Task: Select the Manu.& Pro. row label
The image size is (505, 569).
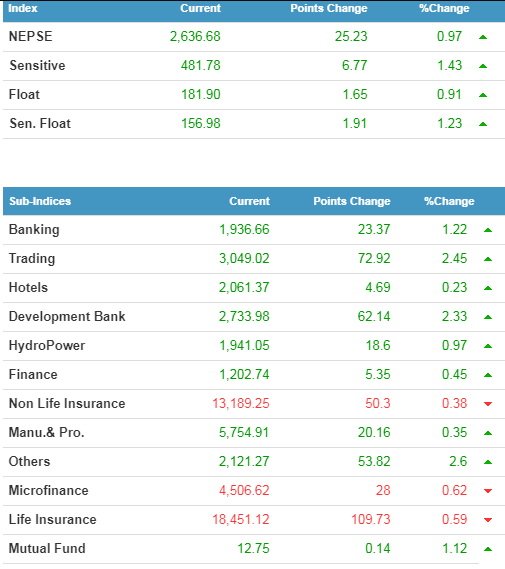Action: [46, 433]
